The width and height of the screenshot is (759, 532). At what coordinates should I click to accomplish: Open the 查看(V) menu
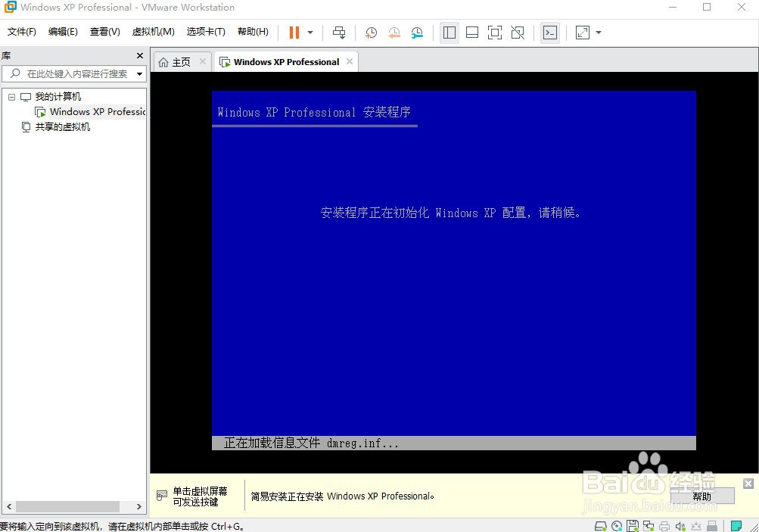coord(105,32)
